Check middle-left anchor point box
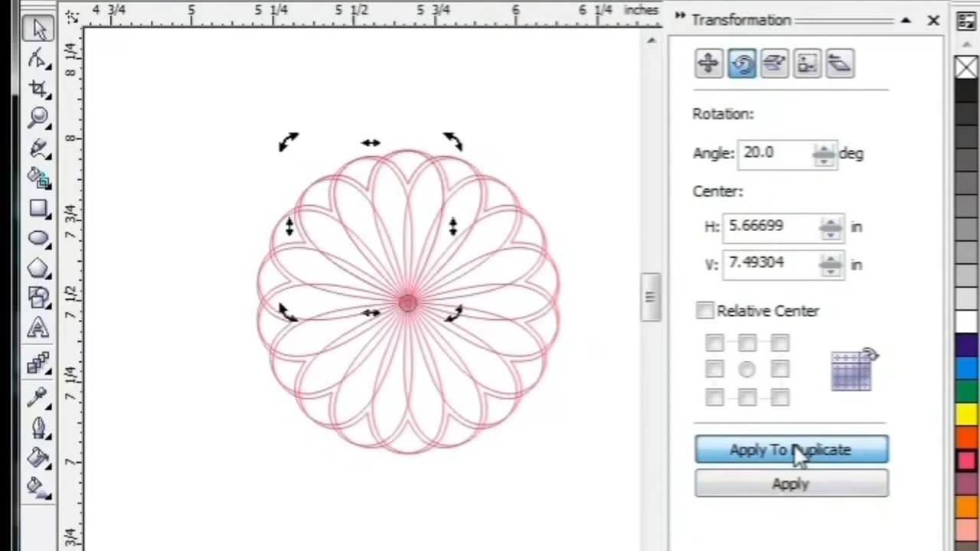980x551 pixels. 714,370
